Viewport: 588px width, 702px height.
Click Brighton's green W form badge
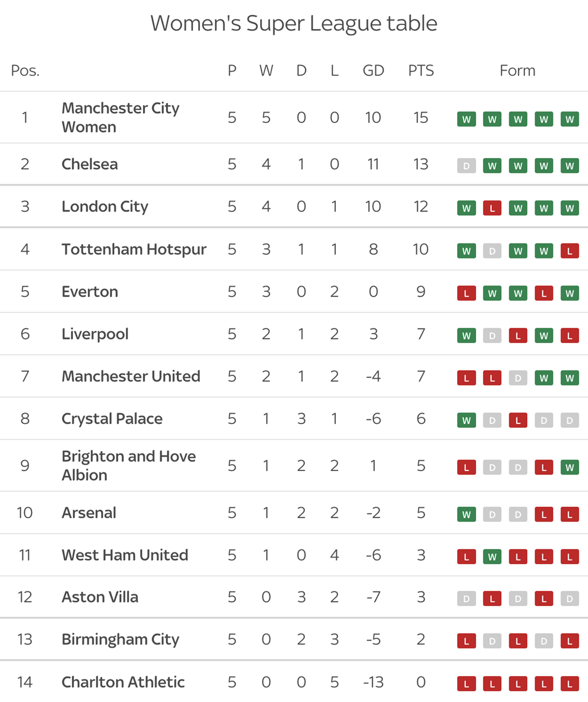coord(570,468)
